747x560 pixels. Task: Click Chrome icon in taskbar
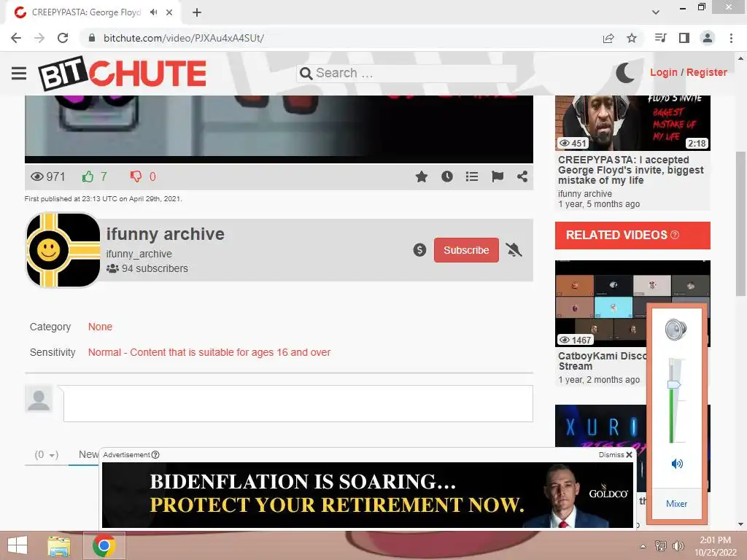104,545
